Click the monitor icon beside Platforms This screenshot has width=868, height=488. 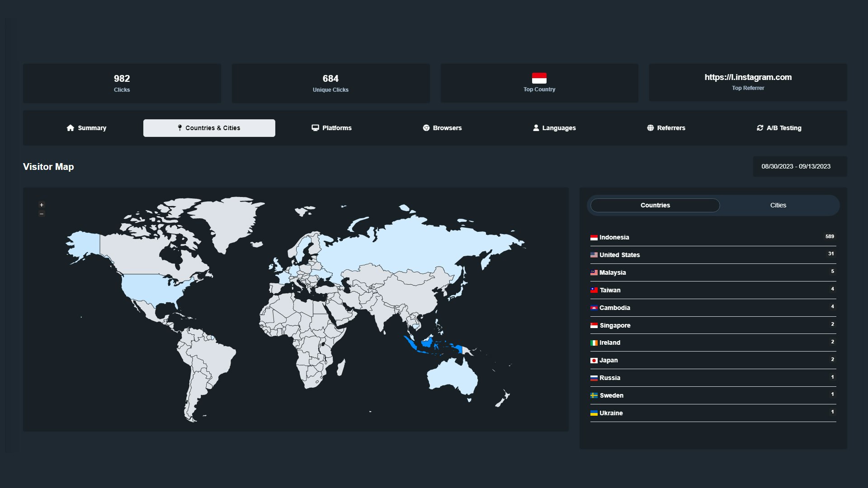click(x=315, y=128)
